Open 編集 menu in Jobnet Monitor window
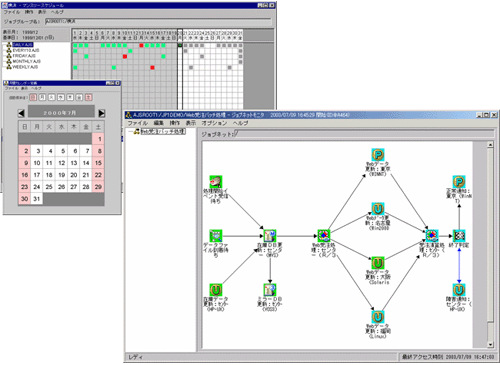Viewport: 500px width, 365px height. [x=159, y=123]
